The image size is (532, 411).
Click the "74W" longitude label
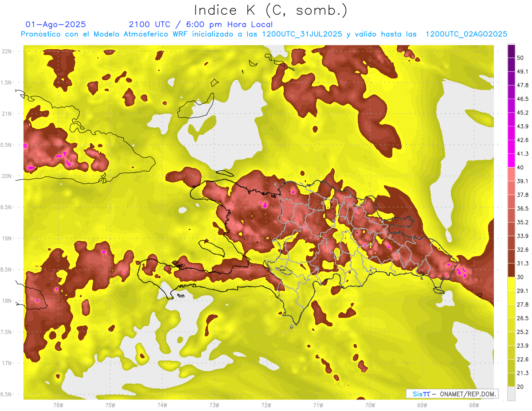pyautogui.click(x=162, y=404)
